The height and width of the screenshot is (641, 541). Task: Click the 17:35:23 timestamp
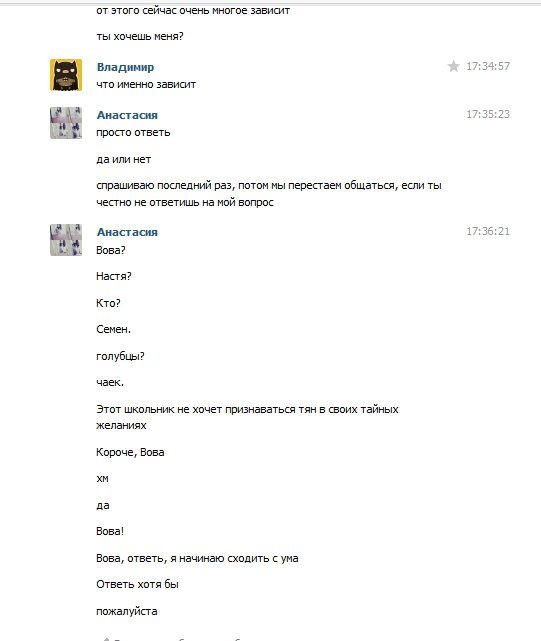coord(488,114)
